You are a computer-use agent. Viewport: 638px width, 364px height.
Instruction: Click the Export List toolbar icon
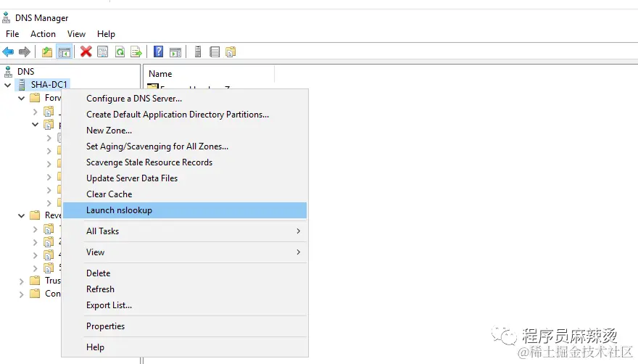(136, 52)
